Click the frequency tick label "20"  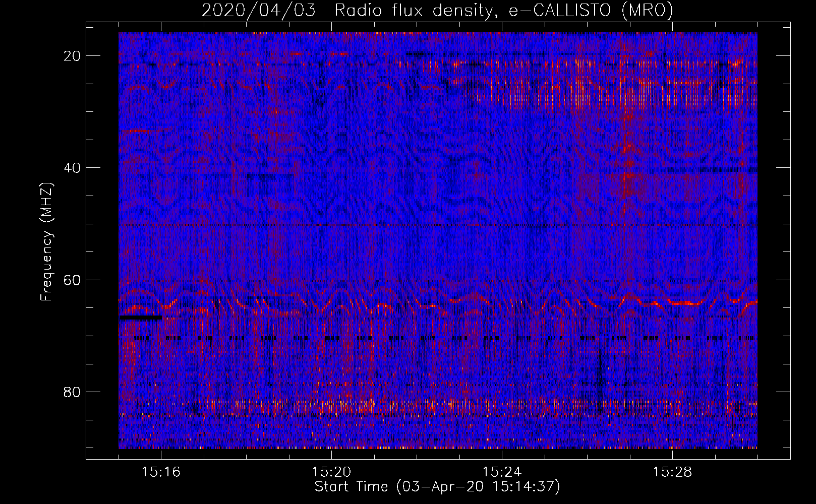coord(73,55)
